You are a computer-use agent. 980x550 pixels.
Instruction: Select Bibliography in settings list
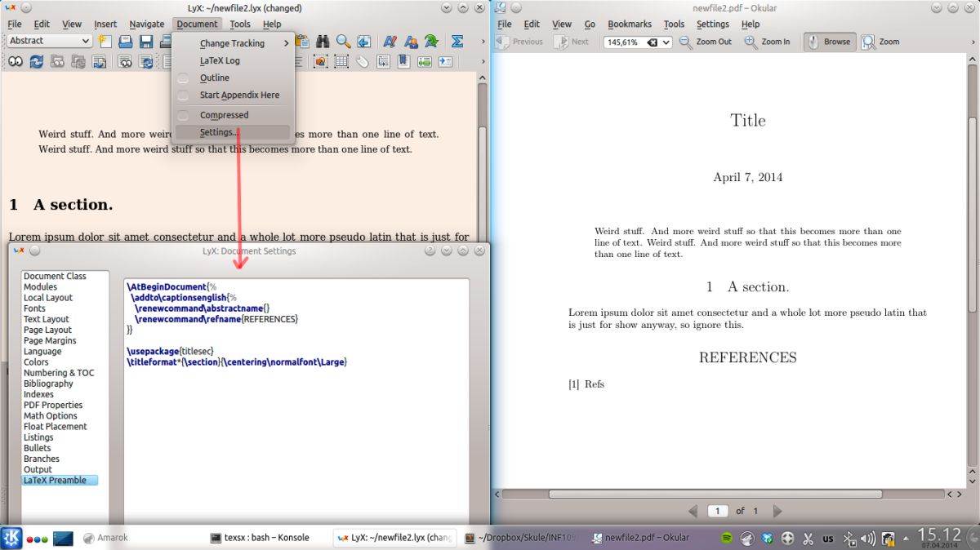tap(48, 384)
